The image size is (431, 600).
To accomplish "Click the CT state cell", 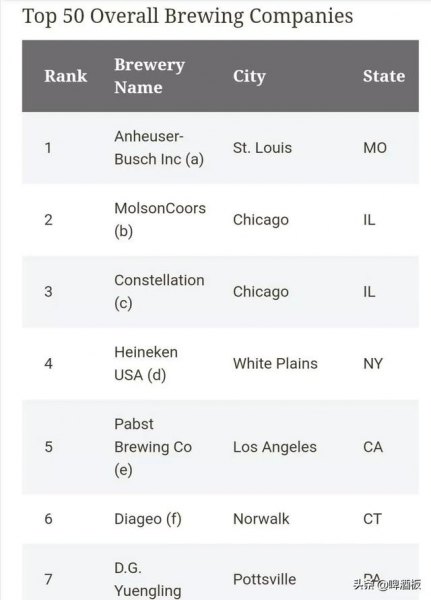I will click(x=372, y=519).
